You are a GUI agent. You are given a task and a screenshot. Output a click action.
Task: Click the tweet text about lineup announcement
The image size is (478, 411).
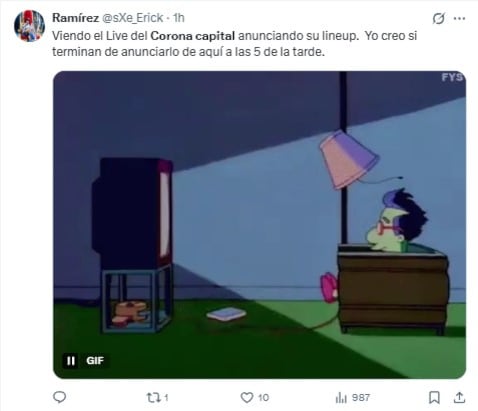tap(234, 44)
